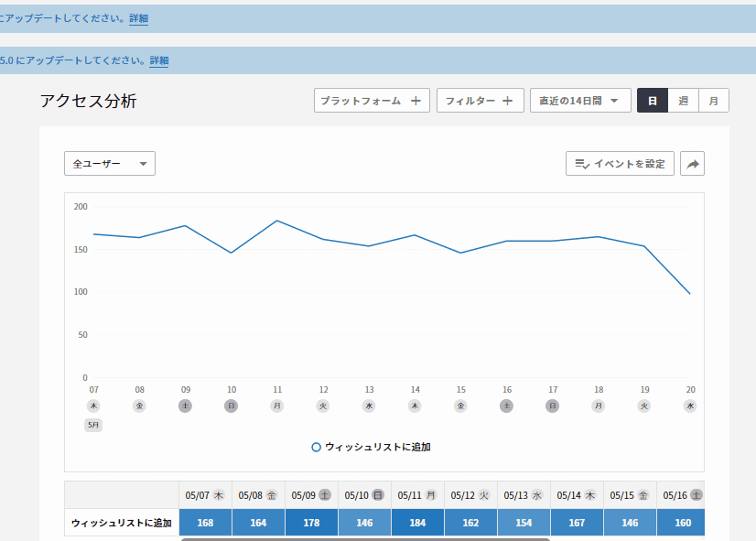Click 土 weekday badge under date 16
The image size is (756, 541).
tap(506, 406)
